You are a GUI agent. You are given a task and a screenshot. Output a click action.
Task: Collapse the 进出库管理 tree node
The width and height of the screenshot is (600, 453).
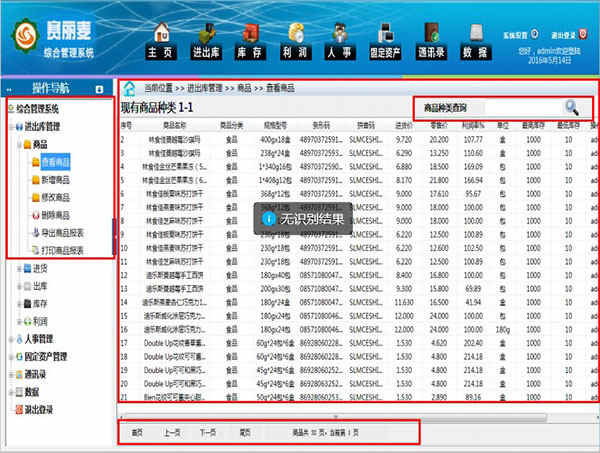click(x=11, y=127)
